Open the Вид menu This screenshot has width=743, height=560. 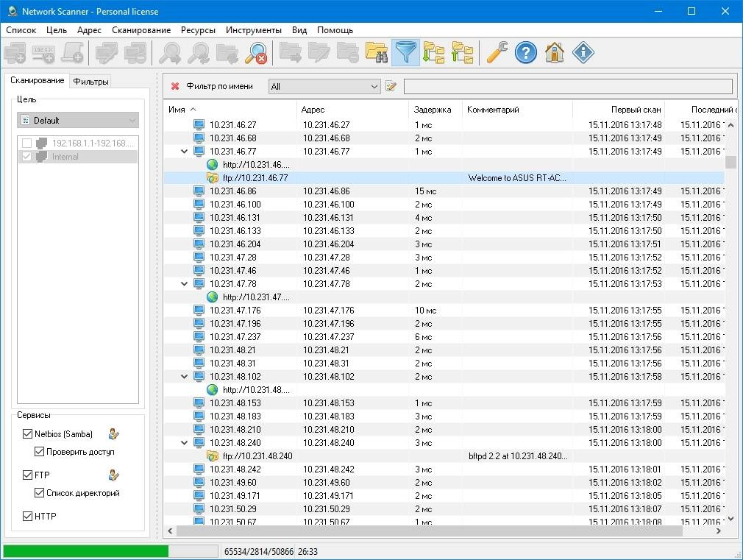[299, 30]
